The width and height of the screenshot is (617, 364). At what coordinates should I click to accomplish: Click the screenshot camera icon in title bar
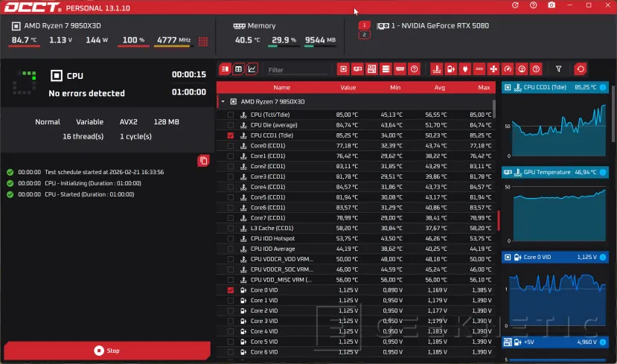552,5
